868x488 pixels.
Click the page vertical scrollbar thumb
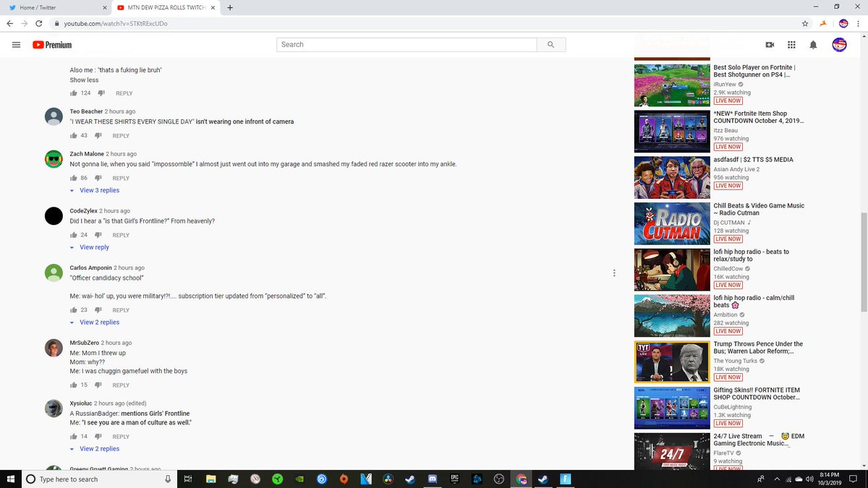[x=864, y=262]
